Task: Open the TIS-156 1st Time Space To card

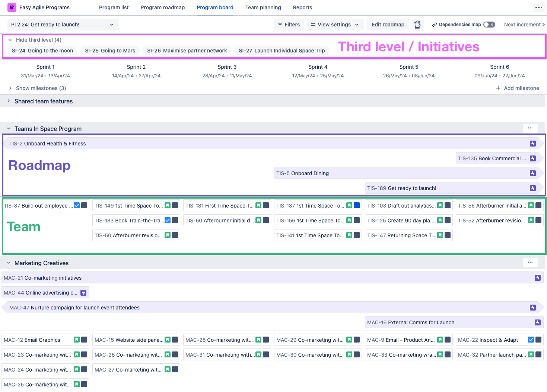Action: click(318, 221)
